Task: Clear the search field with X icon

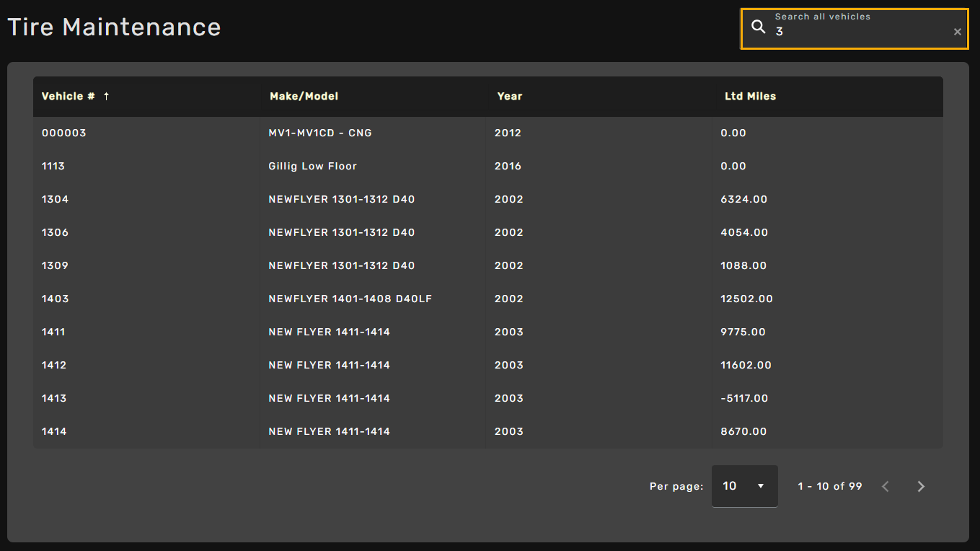Action: coord(957,32)
